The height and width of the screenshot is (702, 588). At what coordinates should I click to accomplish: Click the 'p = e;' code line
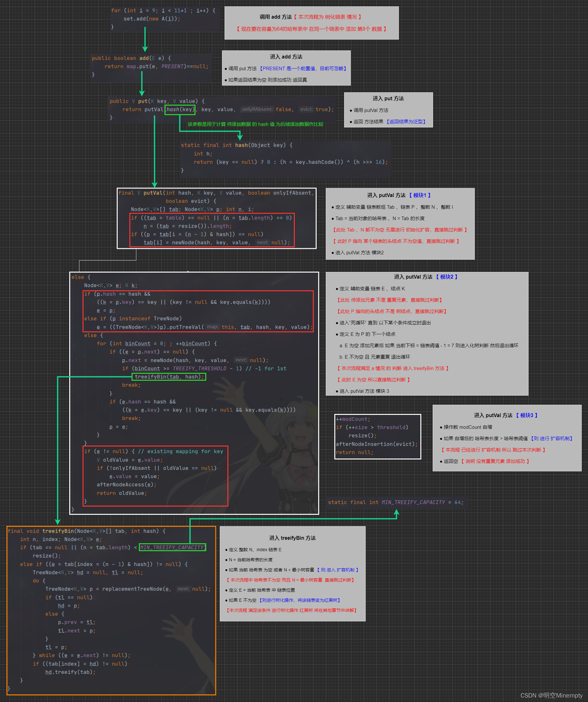(119, 427)
